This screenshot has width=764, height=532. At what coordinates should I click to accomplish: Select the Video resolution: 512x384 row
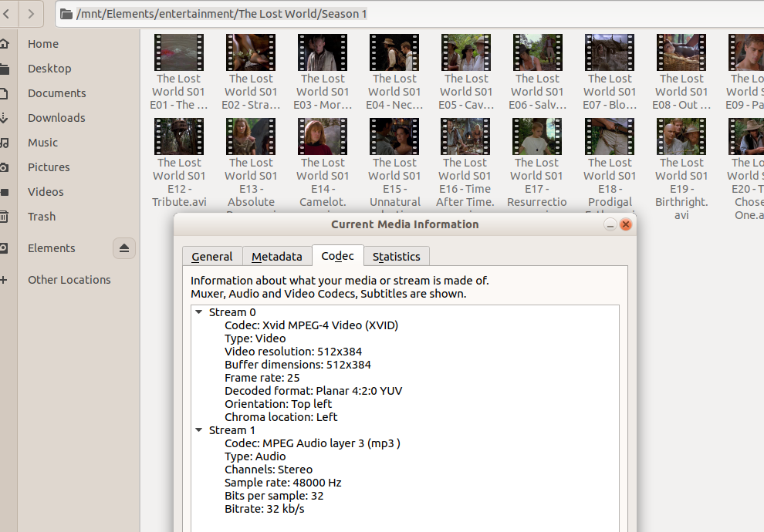(293, 352)
